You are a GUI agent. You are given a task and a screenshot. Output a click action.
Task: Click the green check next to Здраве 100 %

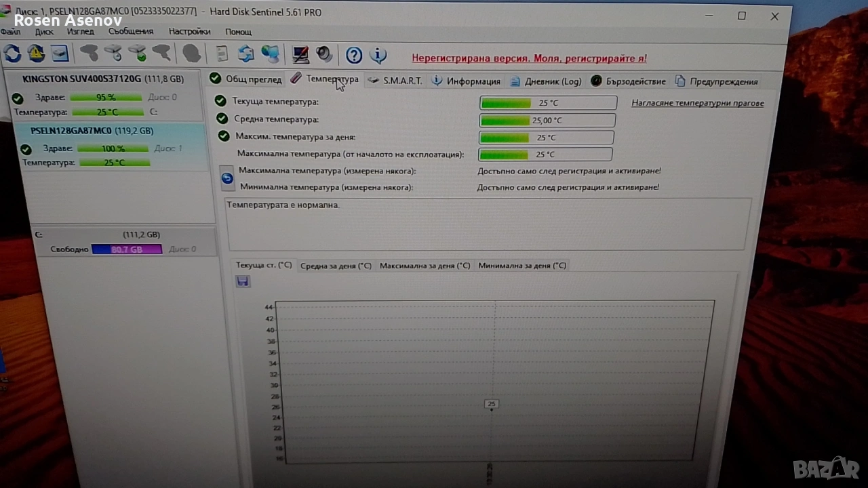(x=26, y=149)
